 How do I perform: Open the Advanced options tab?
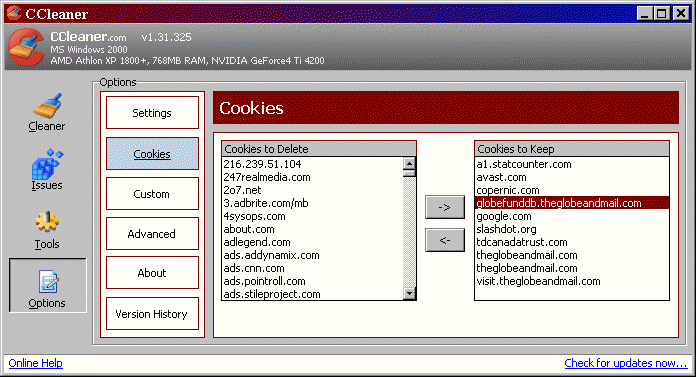tap(152, 234)
